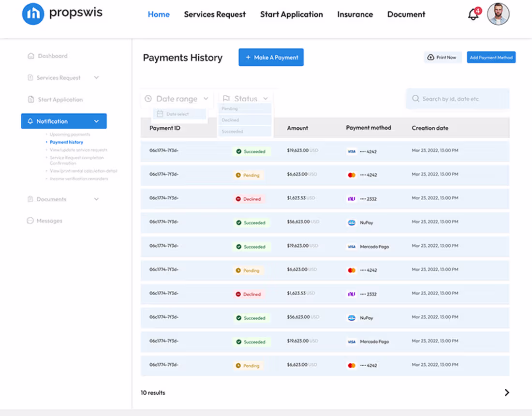Expand the Status filter chevron
The width and height of the screenshot is (532, 416).
click(266, 99)
